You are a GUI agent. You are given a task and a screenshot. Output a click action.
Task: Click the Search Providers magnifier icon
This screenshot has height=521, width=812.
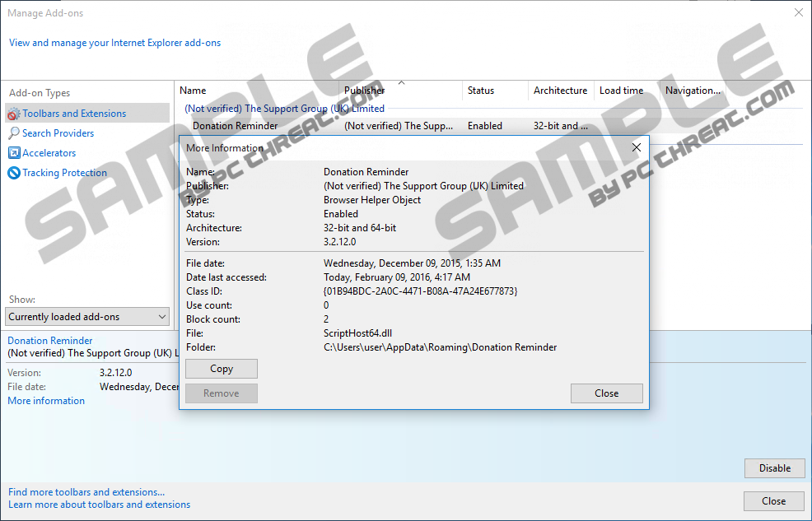coord(14,133)
